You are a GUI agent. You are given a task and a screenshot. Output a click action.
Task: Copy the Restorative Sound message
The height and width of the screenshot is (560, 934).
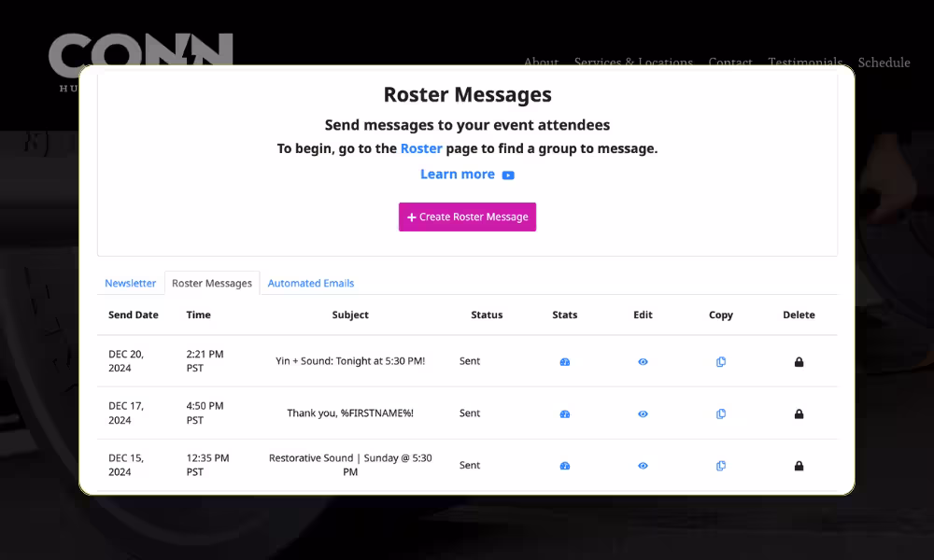(x=720, y=466)
